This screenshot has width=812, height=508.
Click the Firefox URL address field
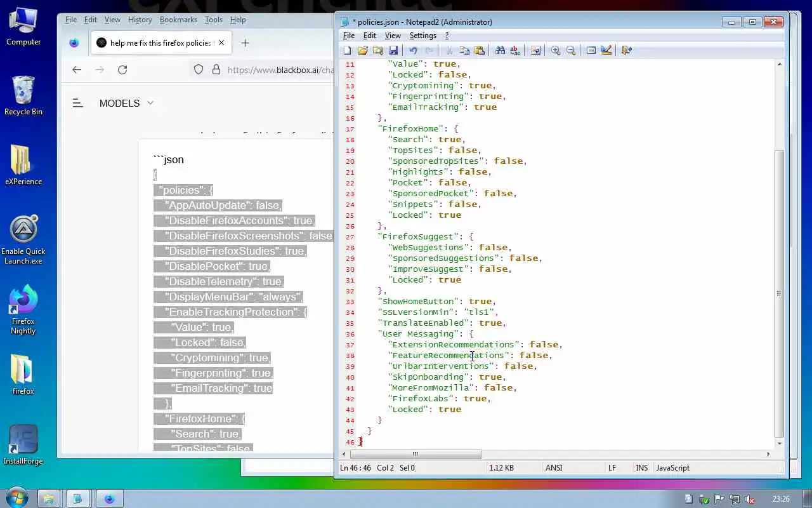coord(279,70)
